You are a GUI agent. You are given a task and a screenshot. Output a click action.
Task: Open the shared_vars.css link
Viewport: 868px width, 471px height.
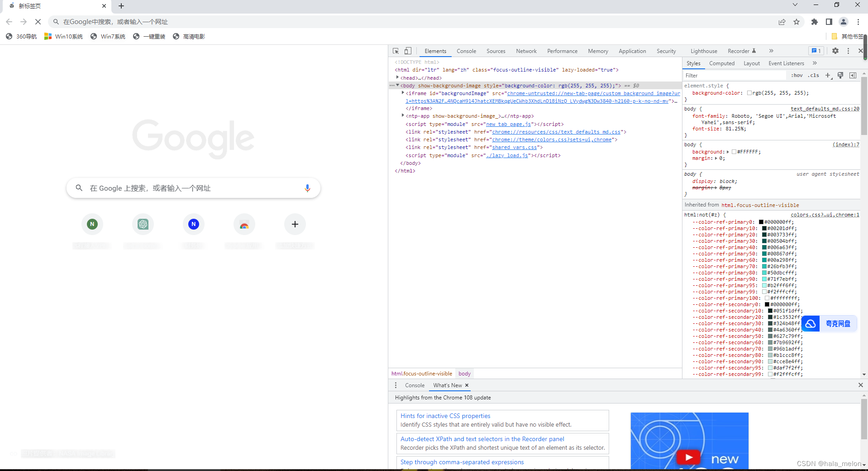pos(515,147)
